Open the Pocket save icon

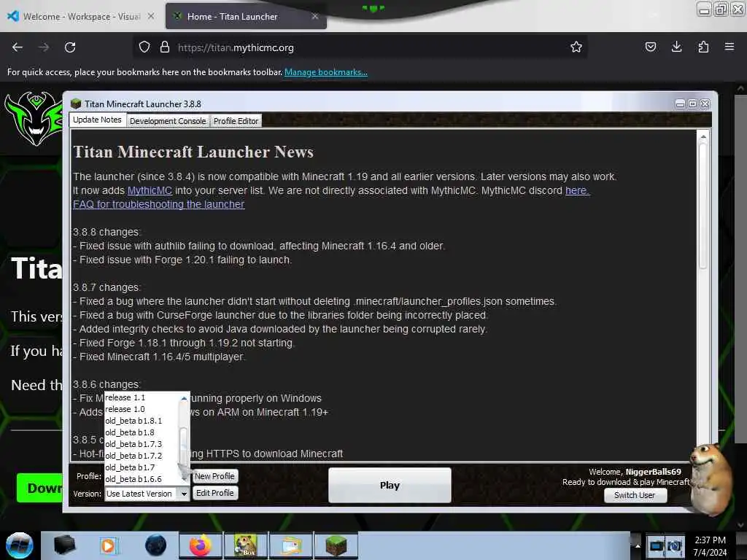[x=650, y=47]
